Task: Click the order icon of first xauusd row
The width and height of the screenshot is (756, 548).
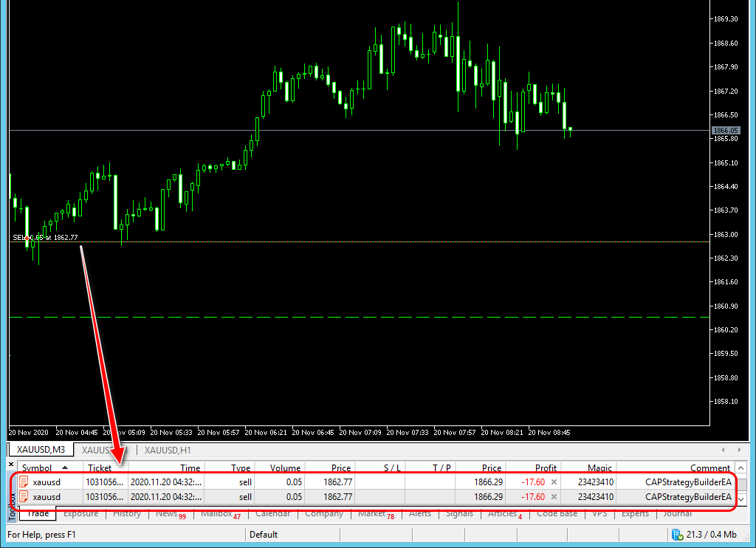Action: pyautogui.click(x=23, y=482)
